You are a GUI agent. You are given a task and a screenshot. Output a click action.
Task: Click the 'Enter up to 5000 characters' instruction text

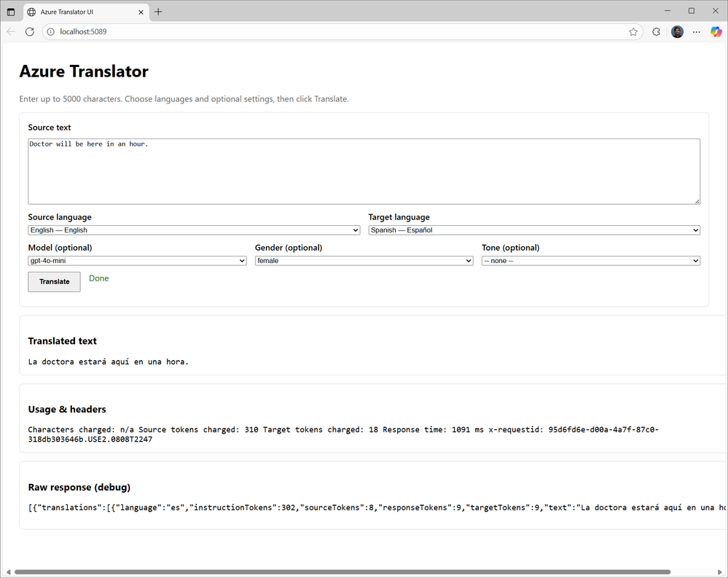coord(184,99)
